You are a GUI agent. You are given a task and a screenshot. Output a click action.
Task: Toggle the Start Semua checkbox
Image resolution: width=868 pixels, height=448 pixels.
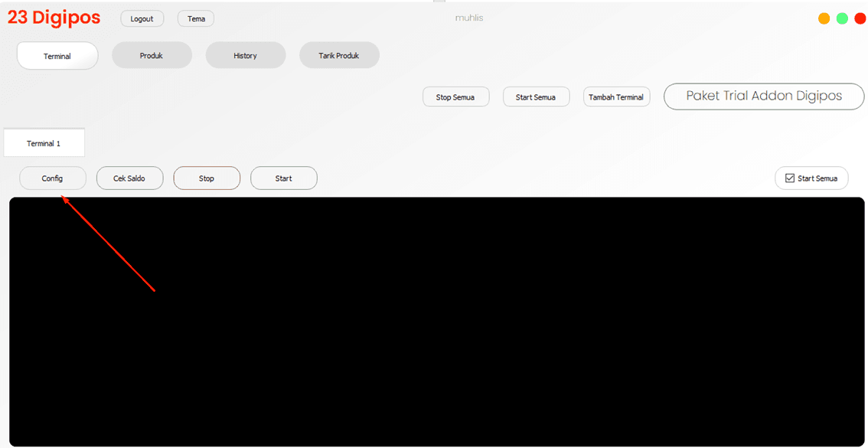click(790, 178)
